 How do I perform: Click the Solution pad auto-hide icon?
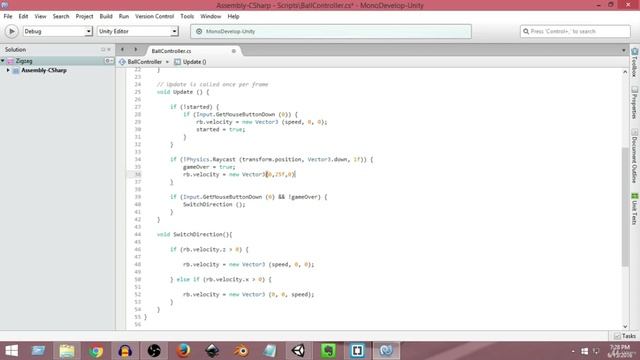coord(103,49)
